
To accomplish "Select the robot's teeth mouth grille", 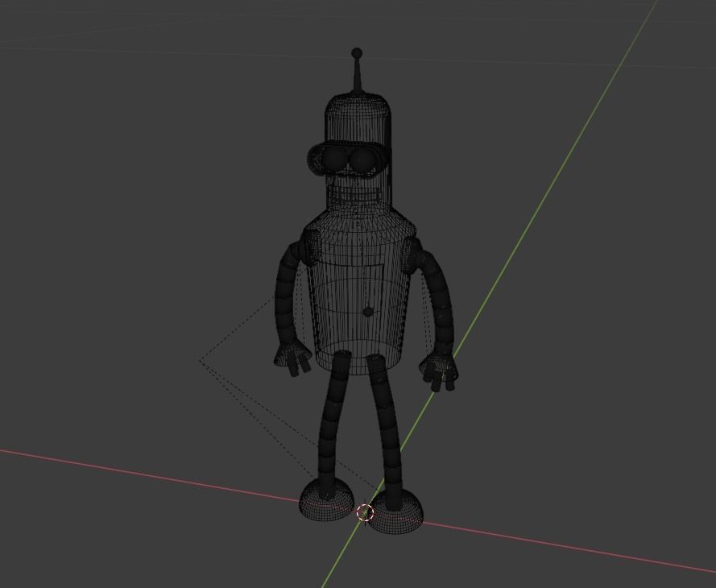I will (x=355, y=196).
